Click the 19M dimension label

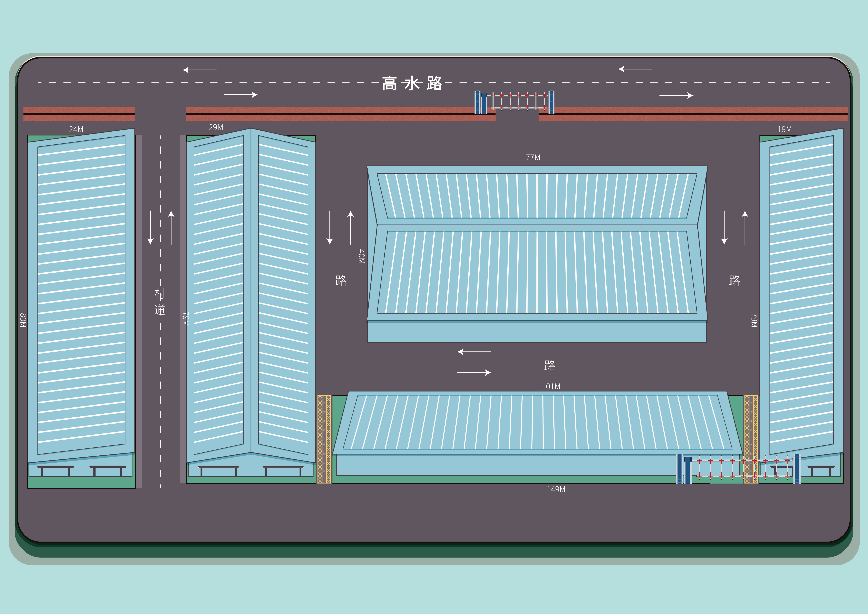784,129
